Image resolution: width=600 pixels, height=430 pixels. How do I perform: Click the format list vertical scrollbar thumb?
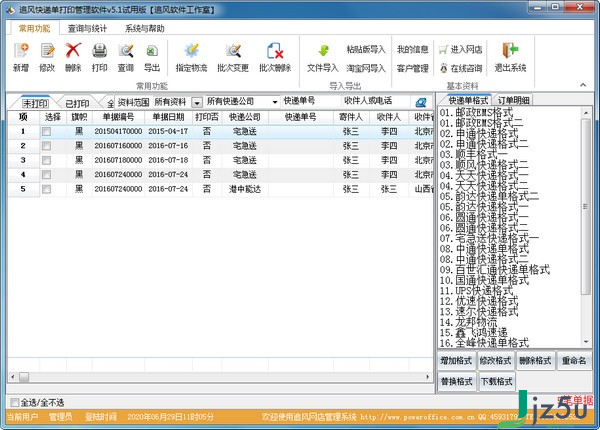point(585,207)
